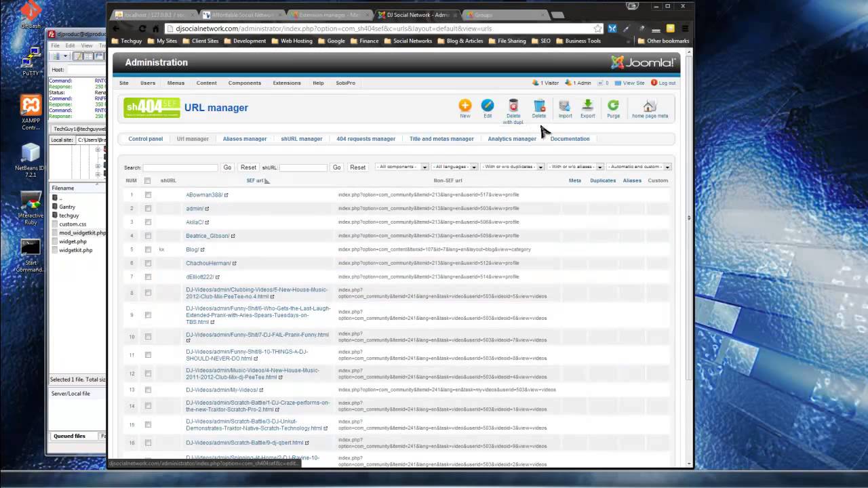Open With or w/o aliases dropdown
Image resolution: width=868 pixels, height=488 pixels.
576,167
